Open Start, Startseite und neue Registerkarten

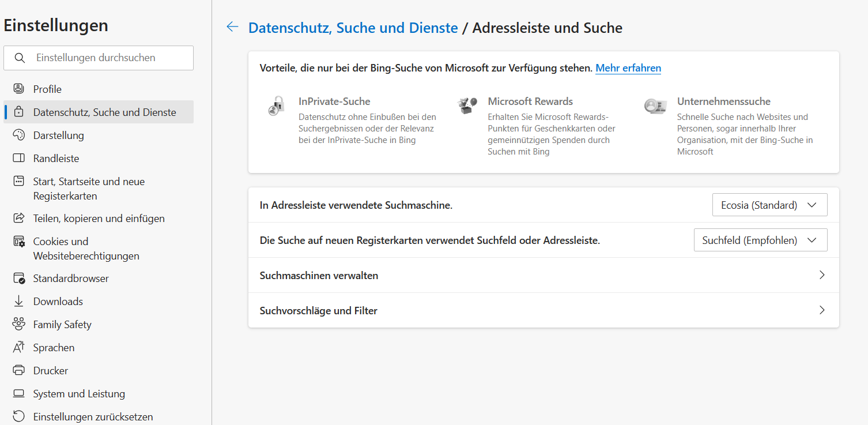[x=99, y=189]
